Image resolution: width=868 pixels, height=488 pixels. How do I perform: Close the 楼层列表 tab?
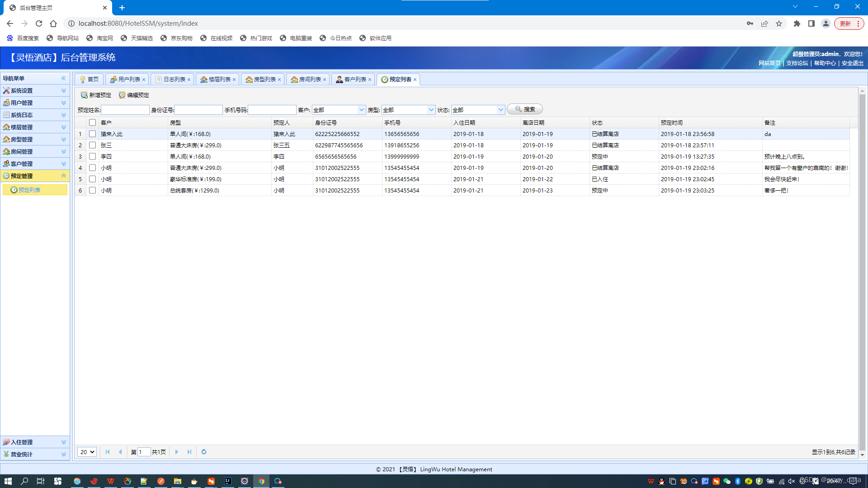pyautogui.click(x=234, y=80)
